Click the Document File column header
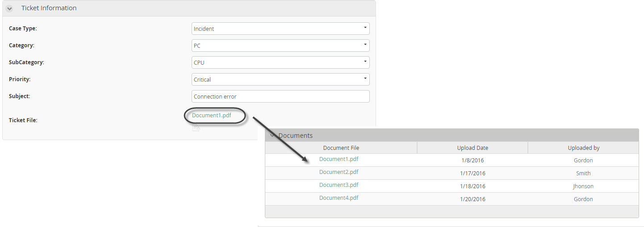Screen dimensions: 644x227 341,148
